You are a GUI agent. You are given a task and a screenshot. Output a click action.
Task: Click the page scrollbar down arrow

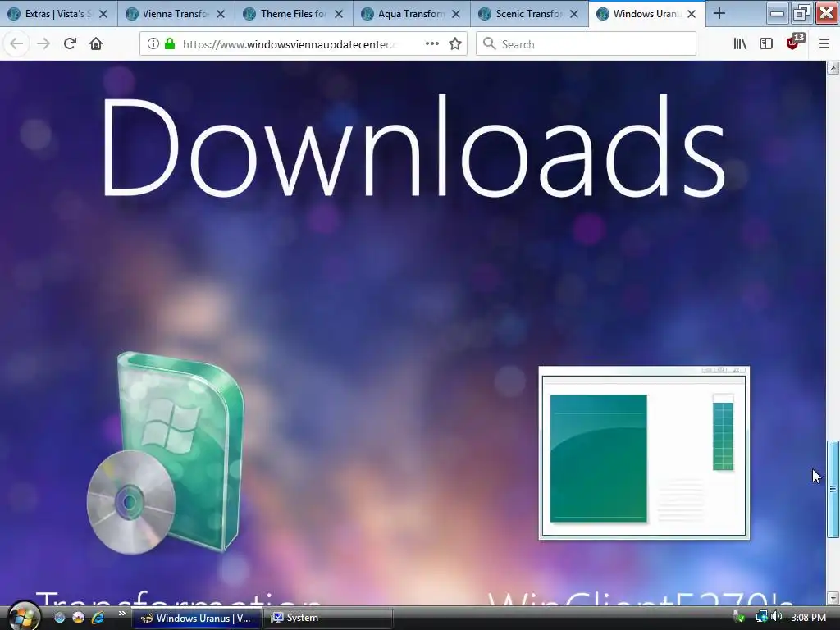point(833,598)
